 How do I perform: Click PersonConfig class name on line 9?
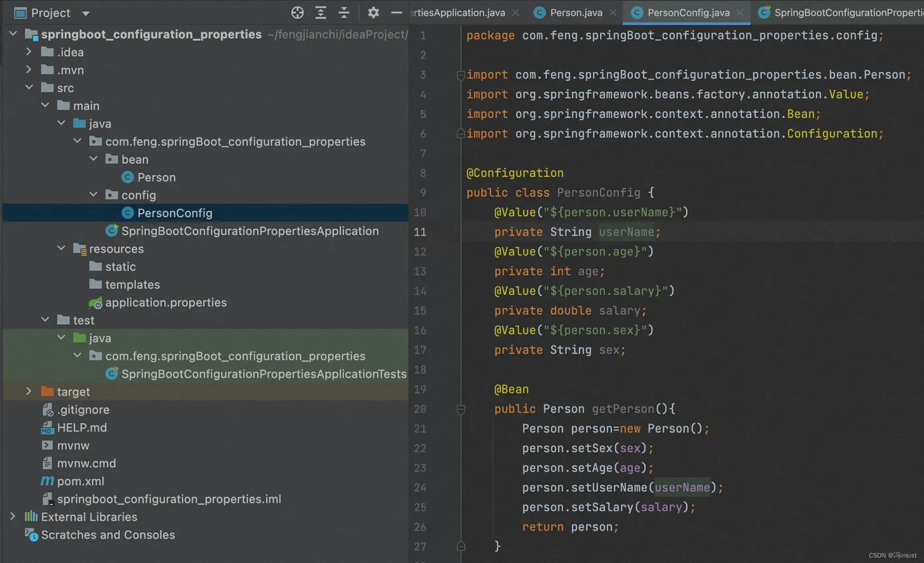(x=599, y=193)
